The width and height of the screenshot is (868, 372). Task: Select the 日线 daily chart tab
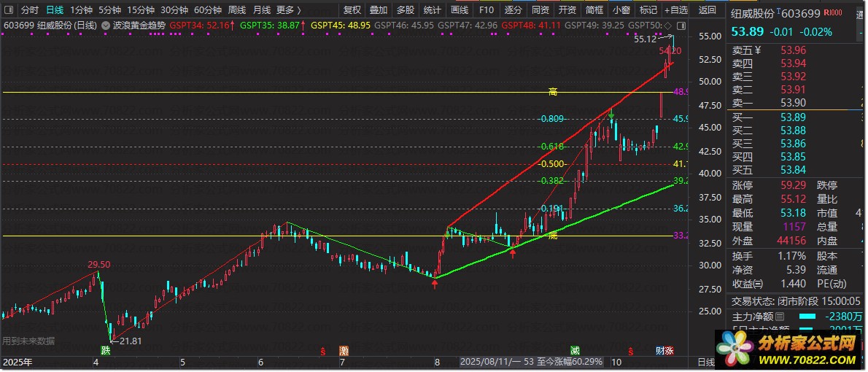tap(54, 10)
